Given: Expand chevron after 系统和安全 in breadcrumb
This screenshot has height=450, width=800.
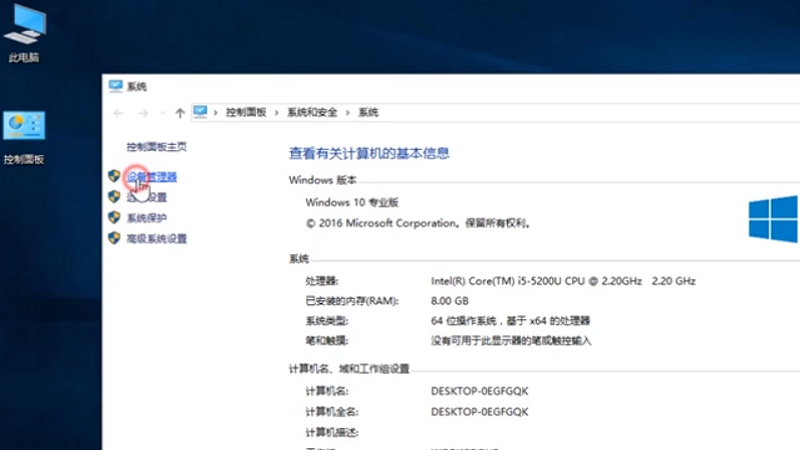Looking at the screenshot, I should point(347,113).
